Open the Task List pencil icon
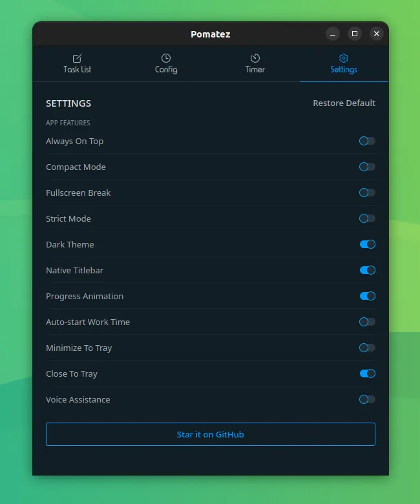This screenshot has height=504, width=420. tap(77, 59)
